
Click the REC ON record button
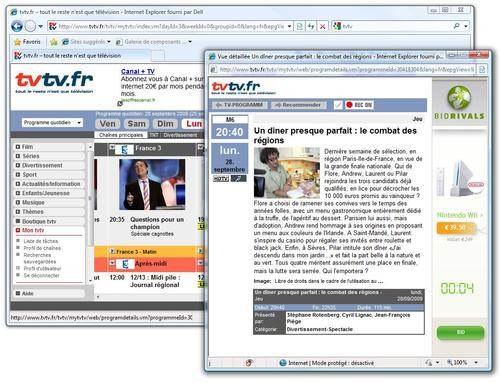coord(359,105)
